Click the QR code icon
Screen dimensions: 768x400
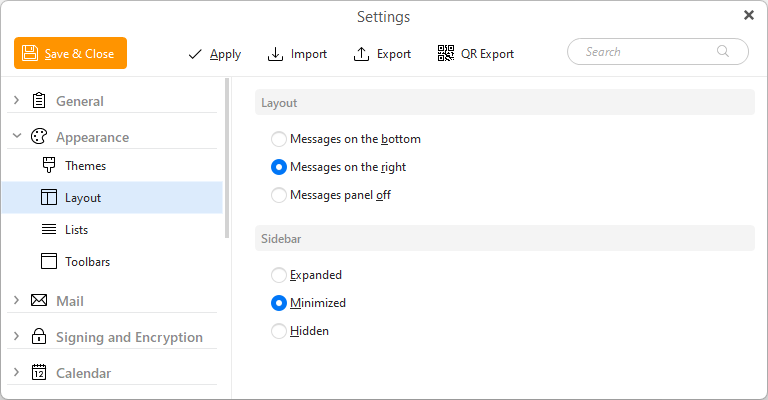446,53
